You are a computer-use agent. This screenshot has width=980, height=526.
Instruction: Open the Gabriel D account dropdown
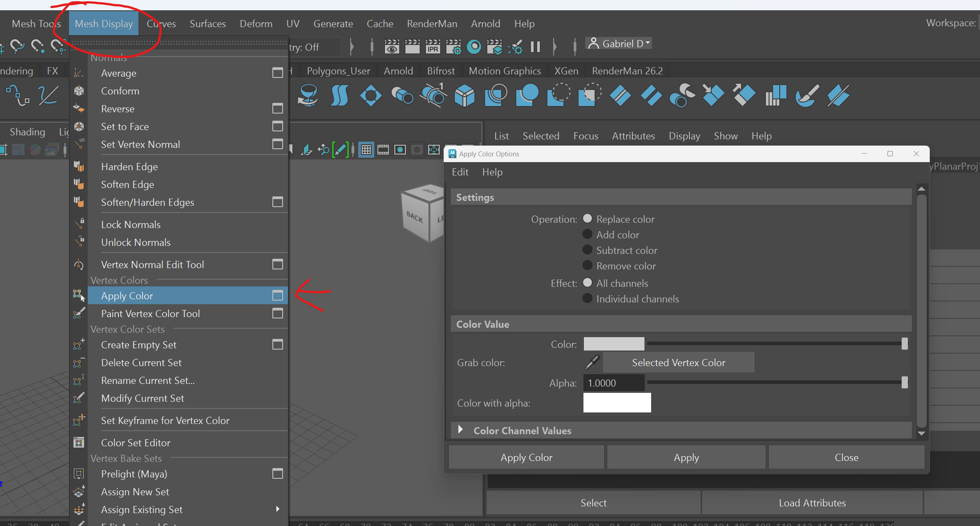click(x=620, y=44)
